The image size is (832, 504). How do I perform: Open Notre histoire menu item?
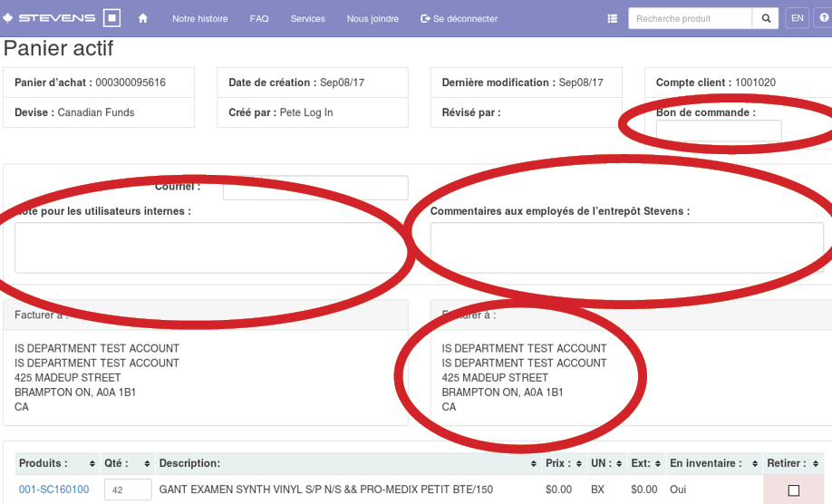point(199,18)
